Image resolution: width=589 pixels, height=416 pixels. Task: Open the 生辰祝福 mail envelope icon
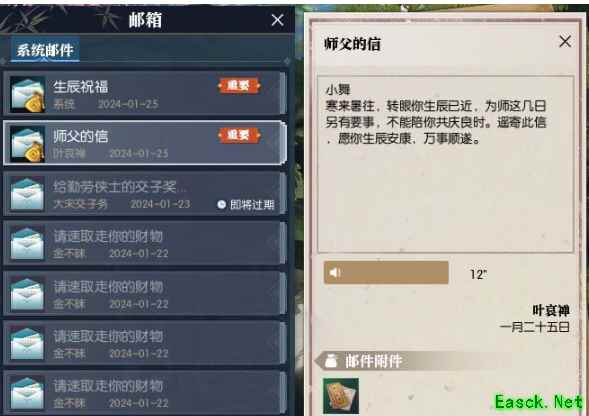tap(28, 94)
